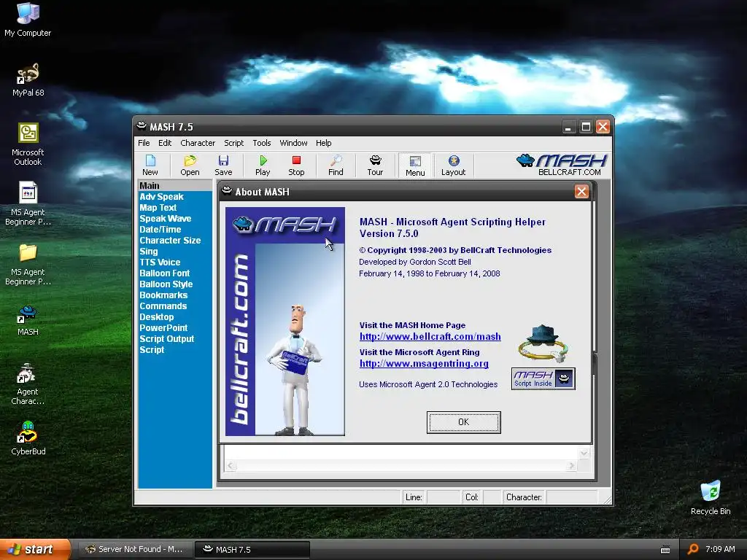Click the New script toolbar button
This screenshot has height=560, width=747.
(150, 166)
